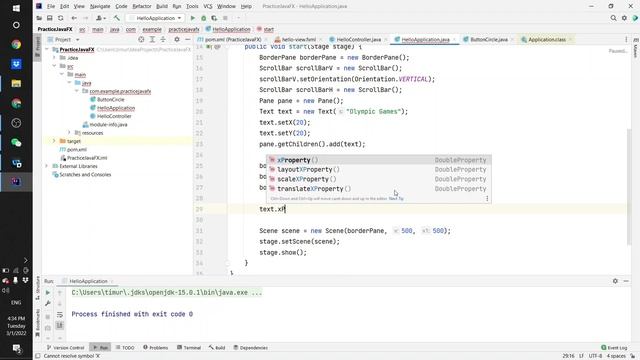
Task: Open pom.xml (PracticeJavaFX) editor tab
Action: click(x=233, y=40)
